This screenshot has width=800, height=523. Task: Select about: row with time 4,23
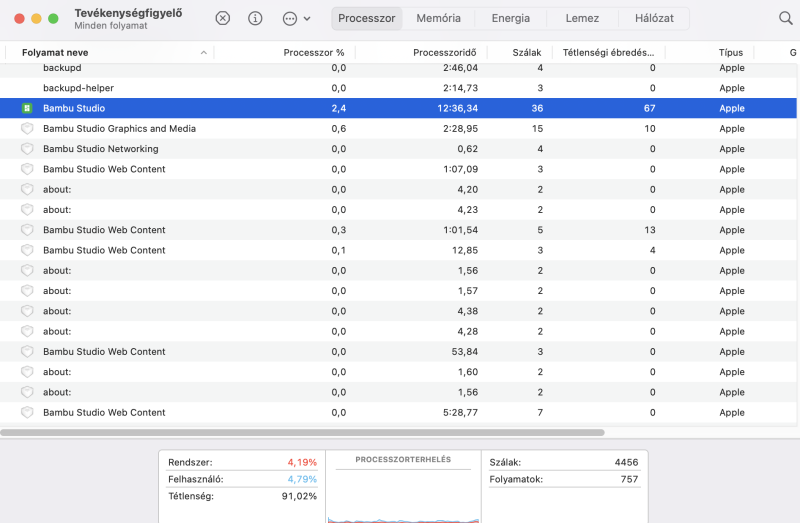pyautogui.click(x=398, y=210)
